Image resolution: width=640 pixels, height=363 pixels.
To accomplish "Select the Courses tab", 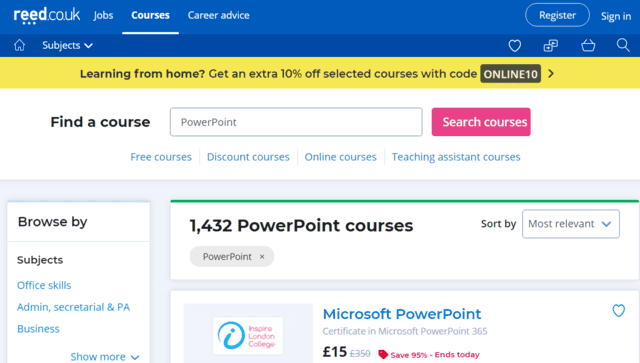I will click(150, 16).
